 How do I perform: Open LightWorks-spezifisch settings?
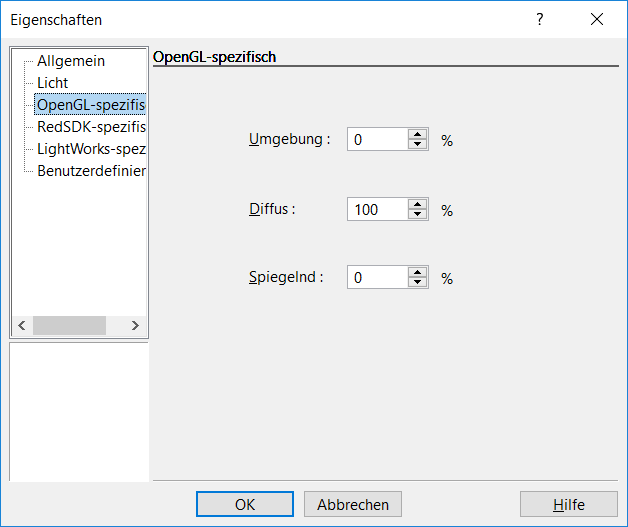(x=91, y=149)
